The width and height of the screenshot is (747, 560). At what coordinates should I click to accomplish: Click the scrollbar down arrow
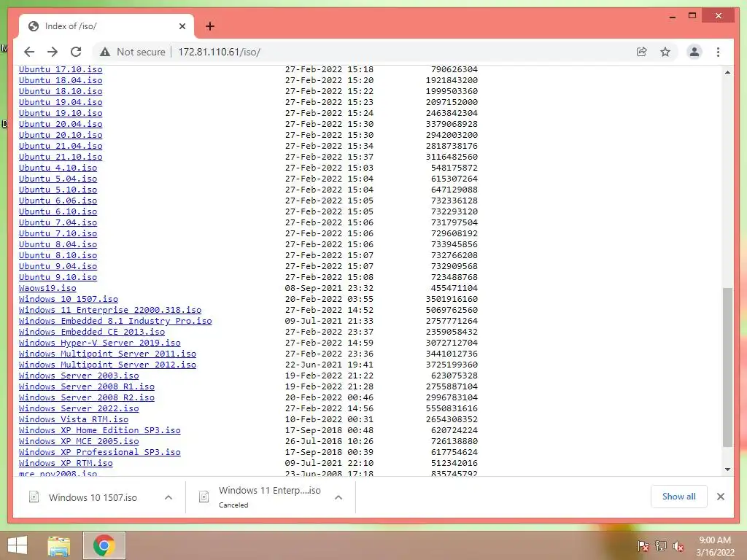[x=727, y=470]
